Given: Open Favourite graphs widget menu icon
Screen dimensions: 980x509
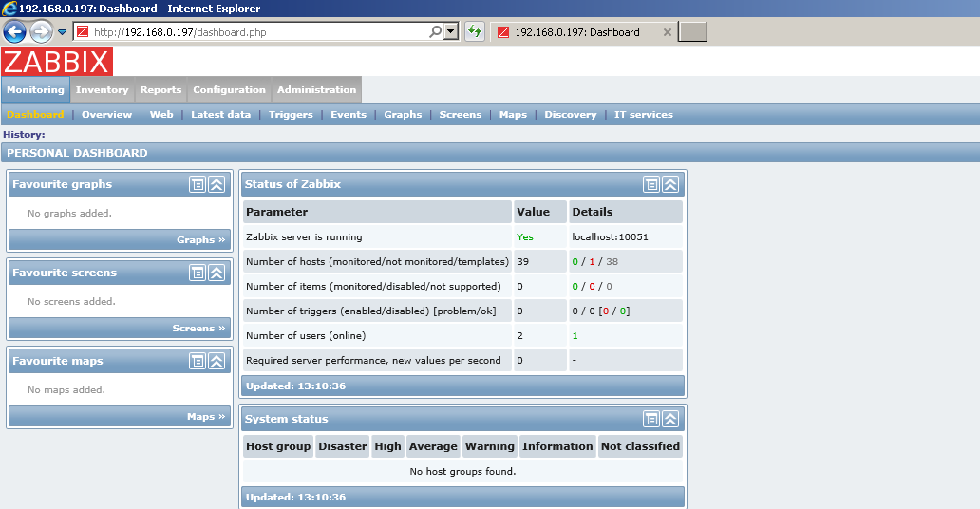Looking at the screenshot, I should [198, 184].
